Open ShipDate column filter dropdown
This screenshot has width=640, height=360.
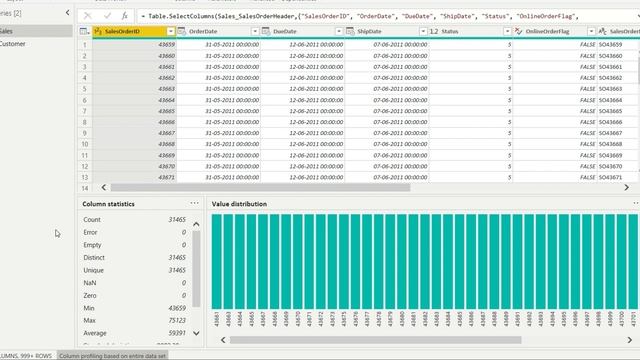point(423,31)
